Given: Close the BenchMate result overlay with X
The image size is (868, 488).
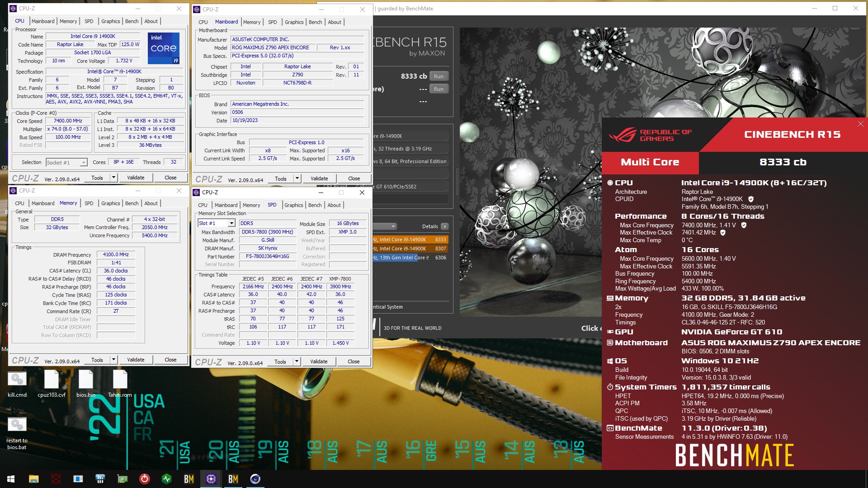Looking at the screenshot, I should [860, 124].
